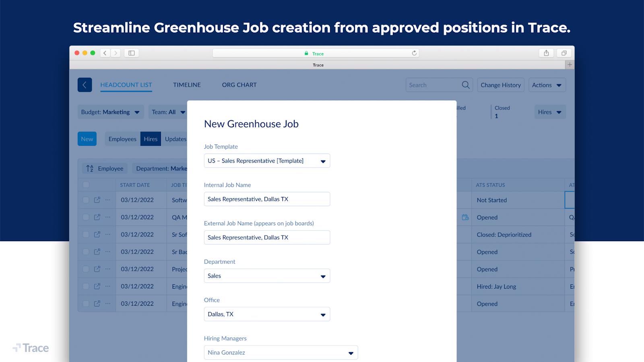
Task: Check the Not Started row checkbox
Action: pos(86,200)
